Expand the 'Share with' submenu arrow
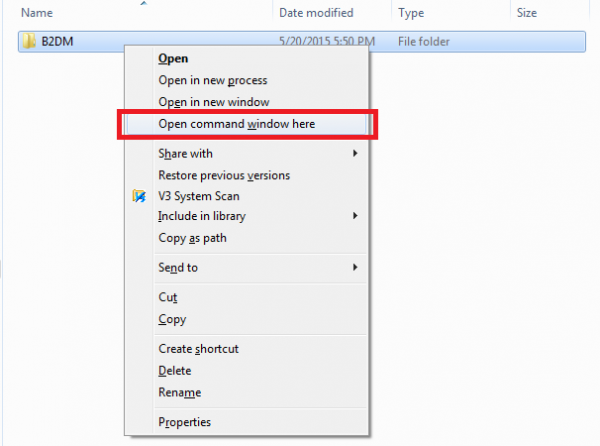The height and width of the screenshot is (446, 600). 355,154
